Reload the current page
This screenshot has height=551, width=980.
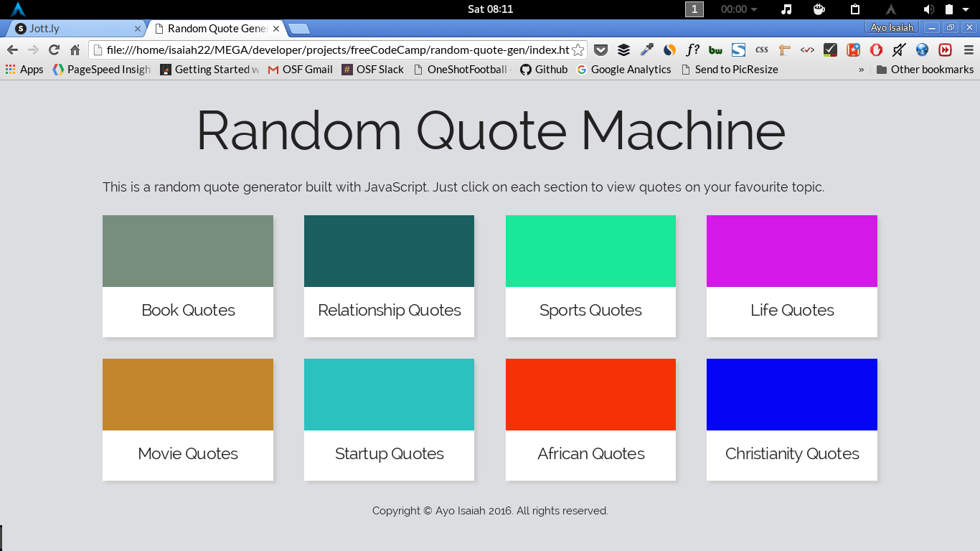54,50
